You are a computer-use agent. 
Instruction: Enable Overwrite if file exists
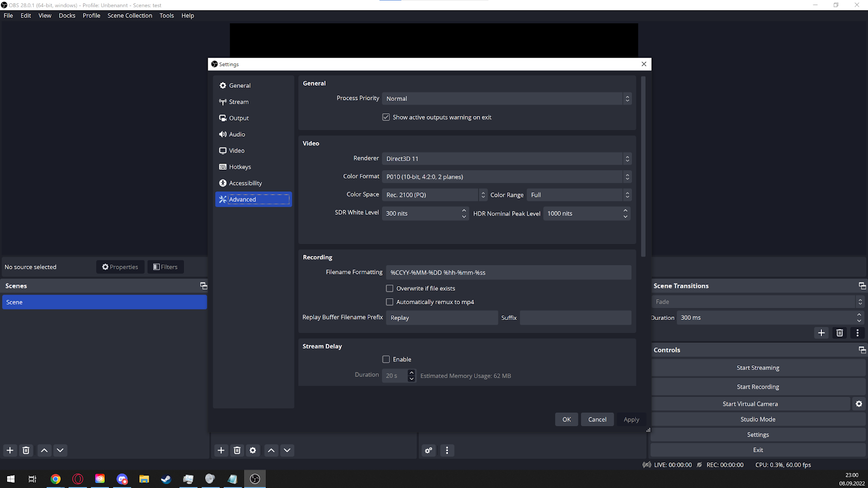(390, 288)
